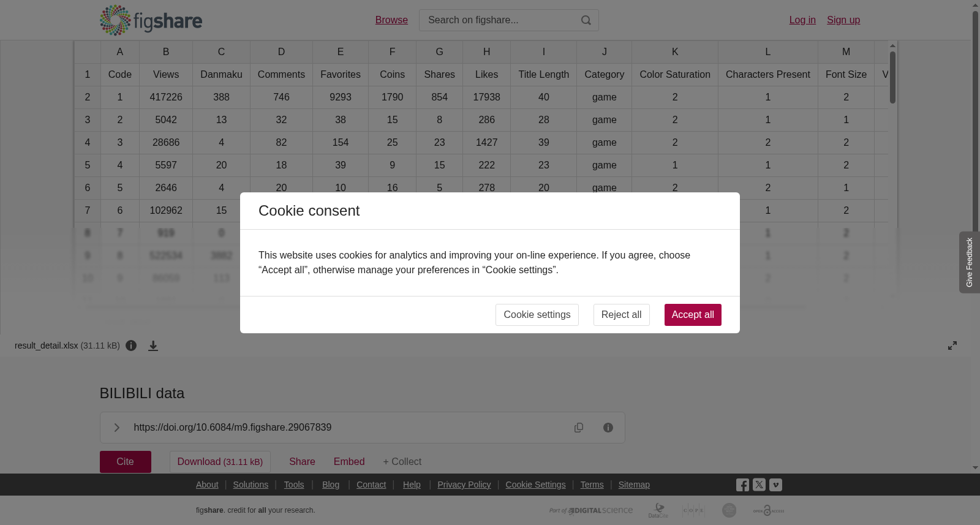Screen dimensions: 980x525
Task: Expand the file viewer to fullscreen
Action: point(952,346)
